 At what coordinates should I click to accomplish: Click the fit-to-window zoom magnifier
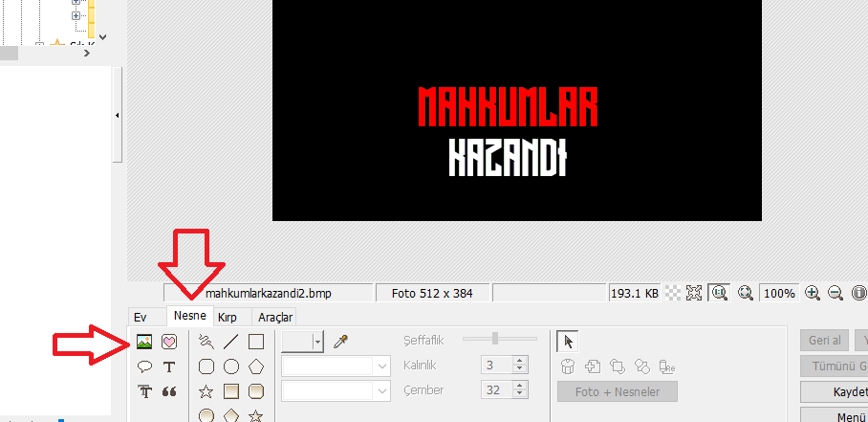coord(746,293)
